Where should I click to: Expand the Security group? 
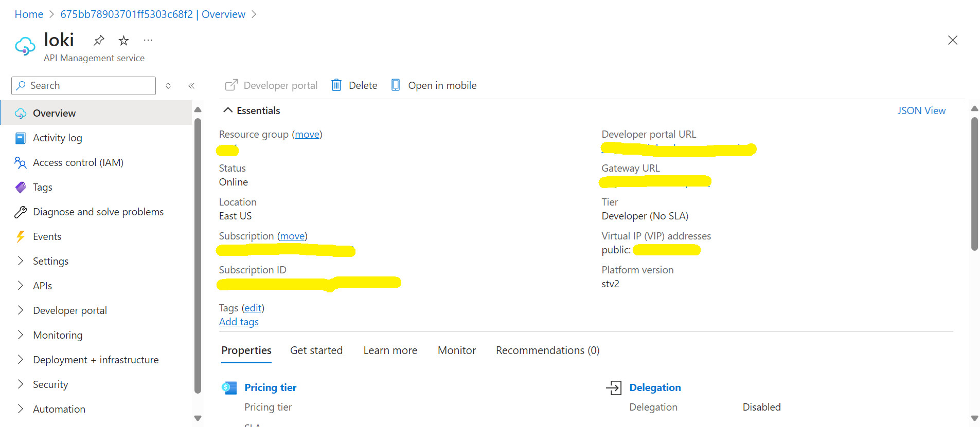point(21,384)
